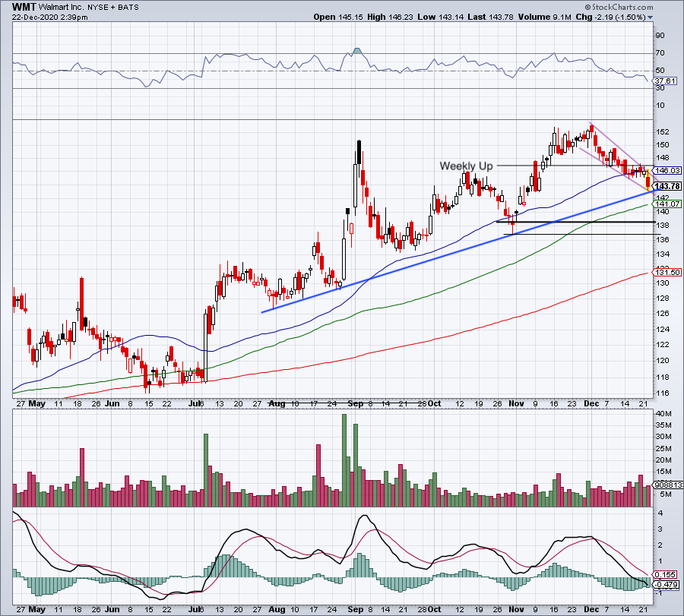This screenshot has height=616, width=684.
Task: Click the date stamp '22-Dec-2020 2:39pm'
Action: (49, 17)
